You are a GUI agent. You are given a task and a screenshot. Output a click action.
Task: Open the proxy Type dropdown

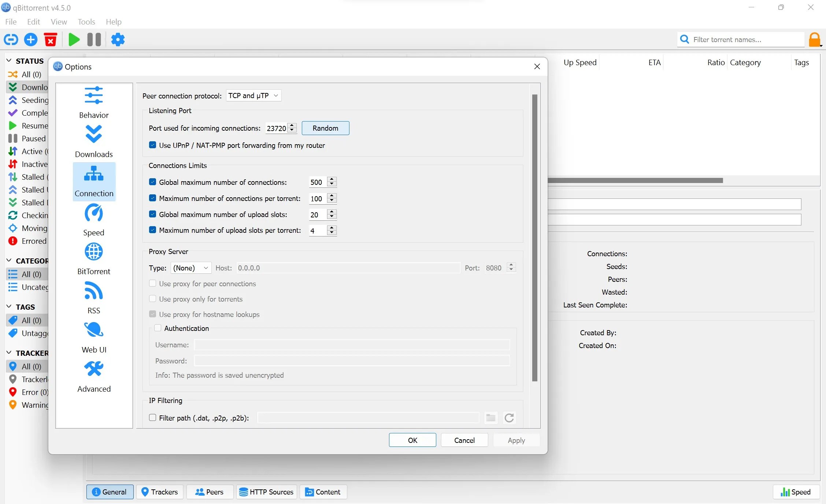coord(190,268)
